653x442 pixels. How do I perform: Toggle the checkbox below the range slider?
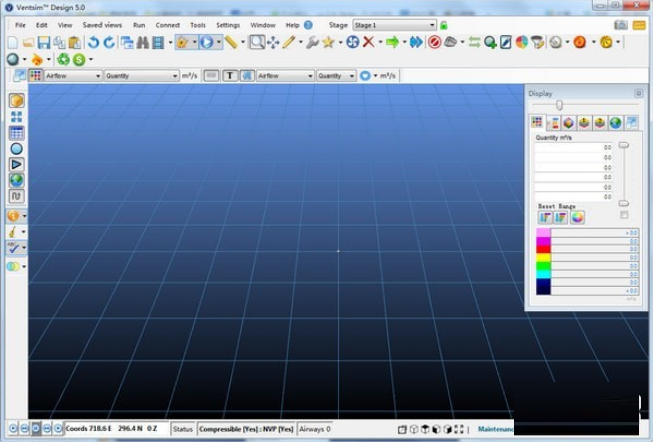point(624,215)
